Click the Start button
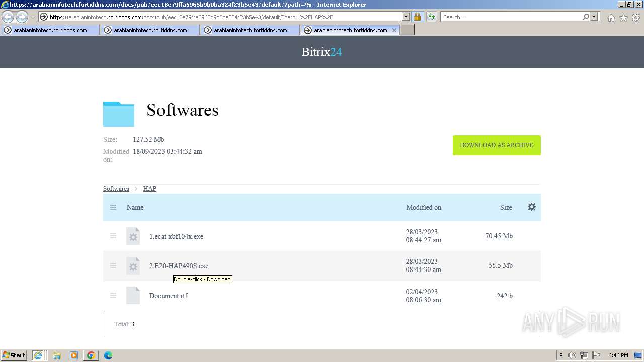 pyautogui.click(x=14, y=355)
